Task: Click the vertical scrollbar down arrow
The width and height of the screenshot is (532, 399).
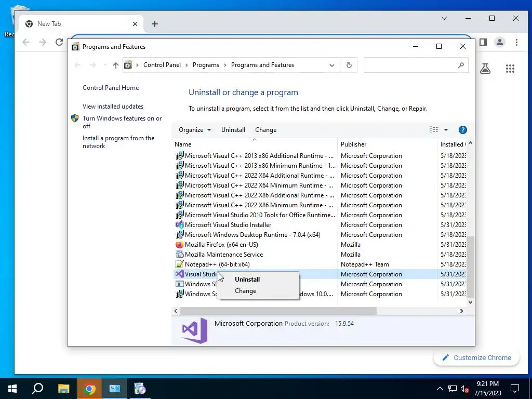Action: coord(470,302)
